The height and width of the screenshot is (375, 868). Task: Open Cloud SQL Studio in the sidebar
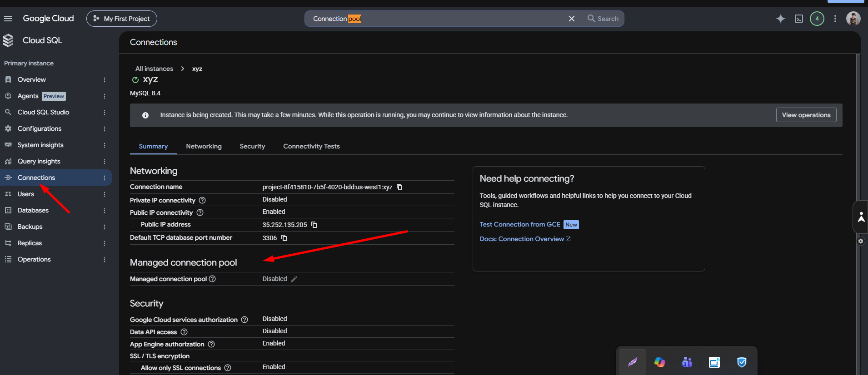pos(55,112)
